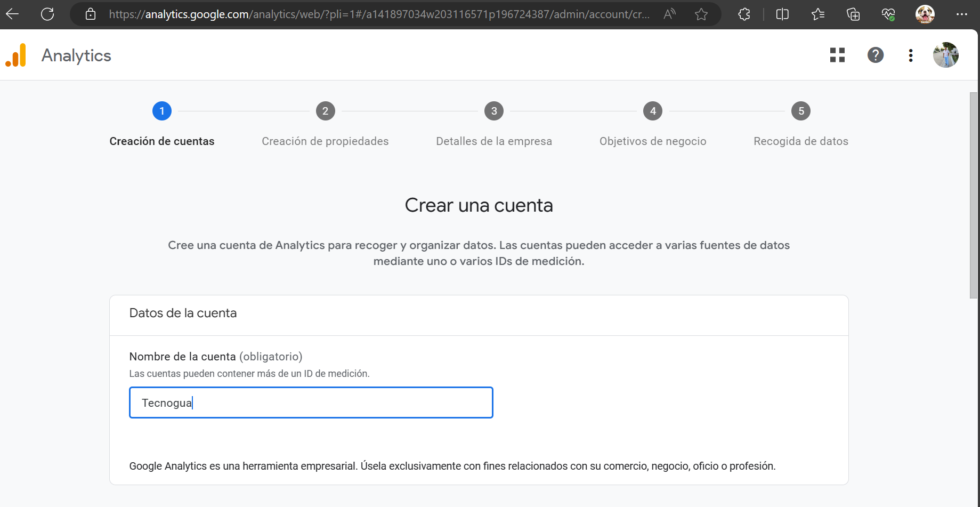The width and height of the screenshot is (980, 507).
Task: Open the Analytics help question icon
Action: pyautogui.click(x=876, y=55)
